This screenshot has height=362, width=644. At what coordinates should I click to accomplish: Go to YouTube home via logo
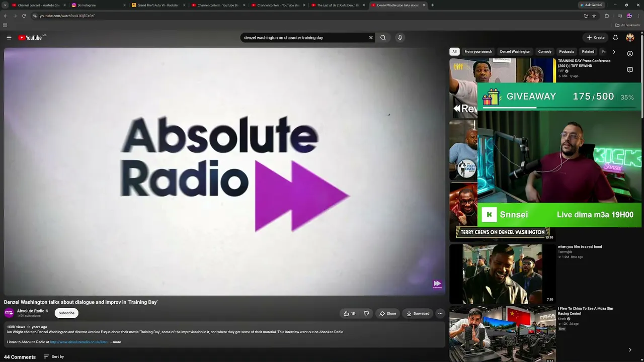[x=30, y=38]
